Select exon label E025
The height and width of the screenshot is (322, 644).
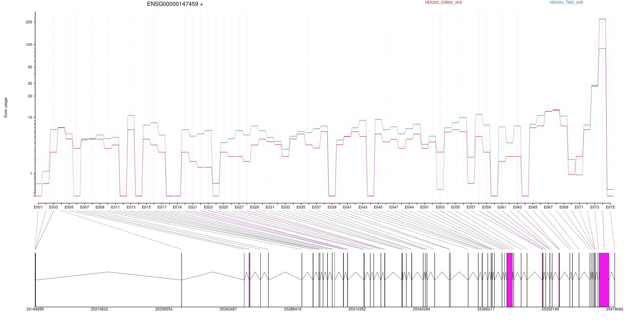224,207
